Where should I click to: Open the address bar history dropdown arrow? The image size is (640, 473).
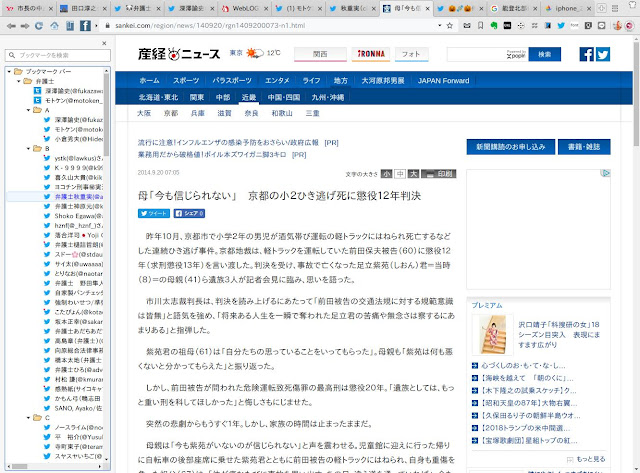pos(440,26)
